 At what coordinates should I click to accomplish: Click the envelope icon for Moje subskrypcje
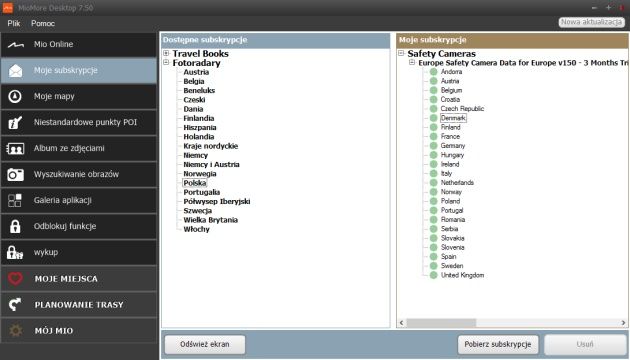point(15,71)
